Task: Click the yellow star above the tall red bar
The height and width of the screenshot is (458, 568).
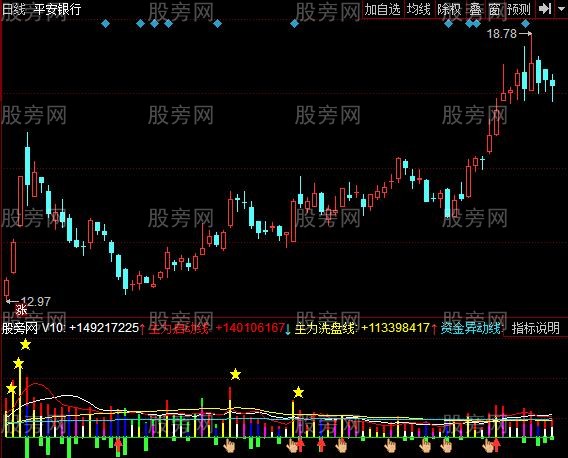Action: [235, 374]
